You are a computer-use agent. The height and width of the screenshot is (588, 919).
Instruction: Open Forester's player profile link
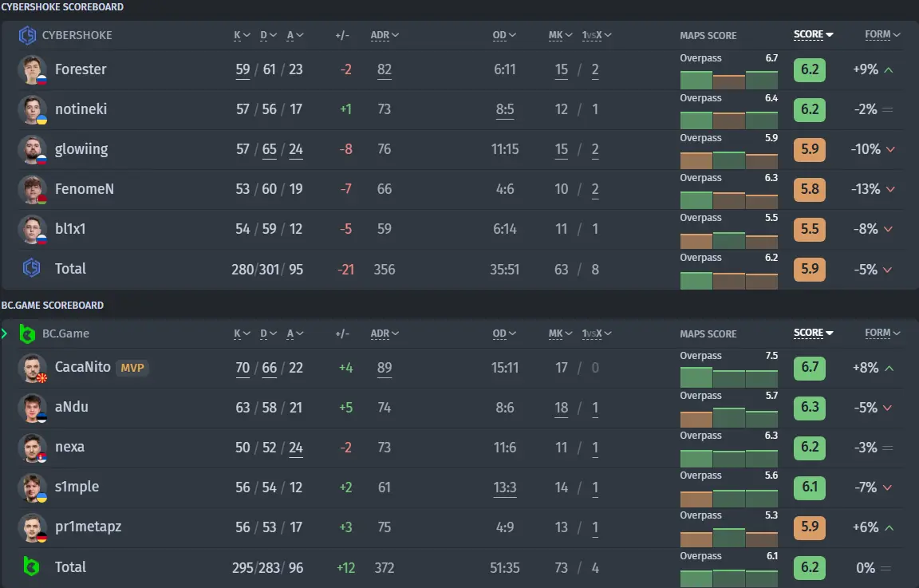click(81, 69)
